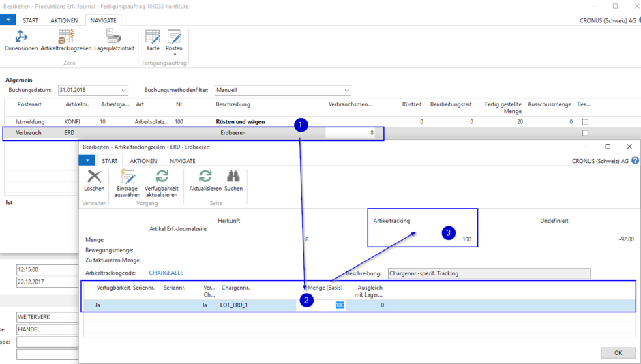
Task: Click the Posten icon in the ribbon
Action: 174,37
